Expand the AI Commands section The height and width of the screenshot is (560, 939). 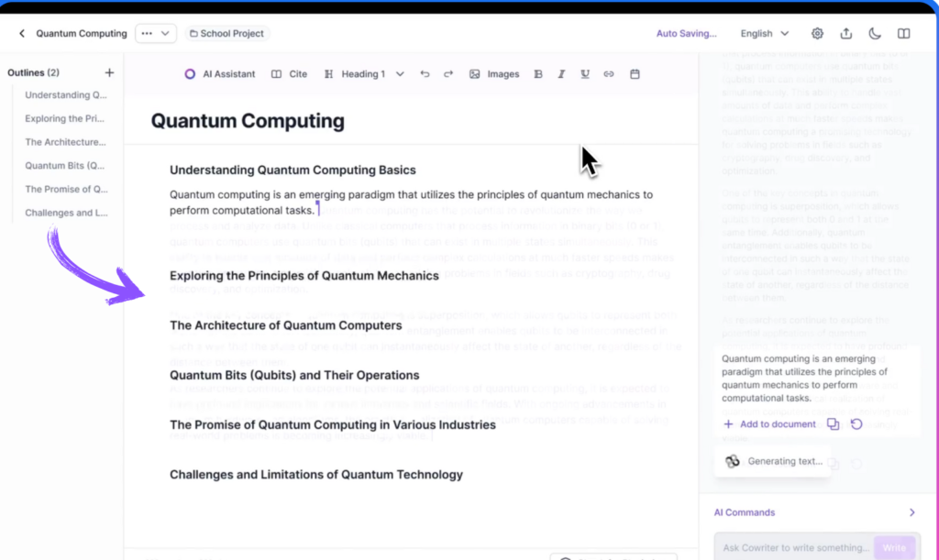(911, 512)
